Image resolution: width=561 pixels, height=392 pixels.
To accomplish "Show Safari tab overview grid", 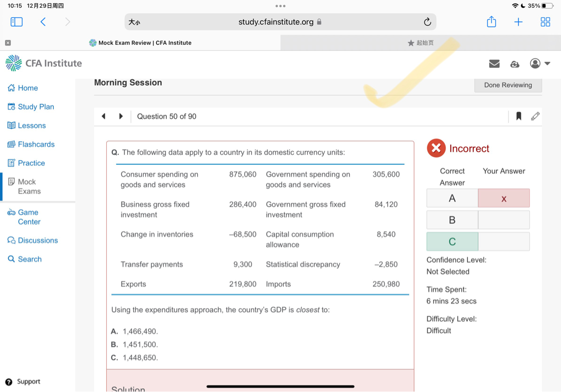I will [545, 22].
